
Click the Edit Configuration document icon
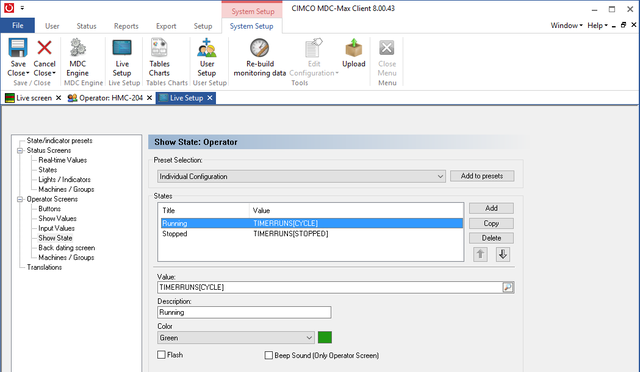click(314, 48)
